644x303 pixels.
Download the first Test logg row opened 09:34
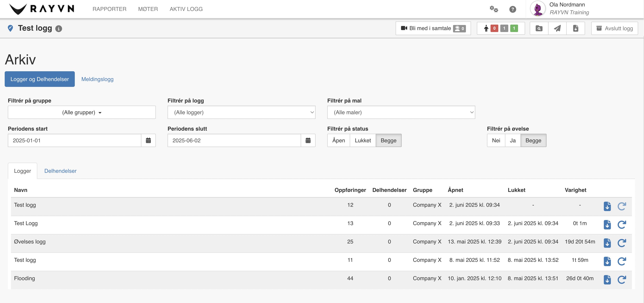[x=607, y=206]
